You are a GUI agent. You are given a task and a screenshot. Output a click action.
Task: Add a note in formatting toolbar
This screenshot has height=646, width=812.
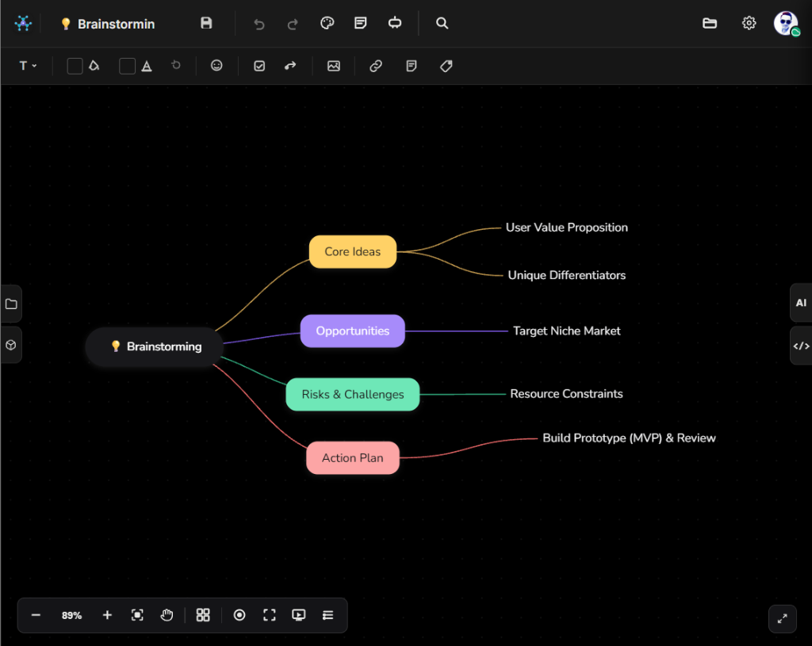pos(412,66)
